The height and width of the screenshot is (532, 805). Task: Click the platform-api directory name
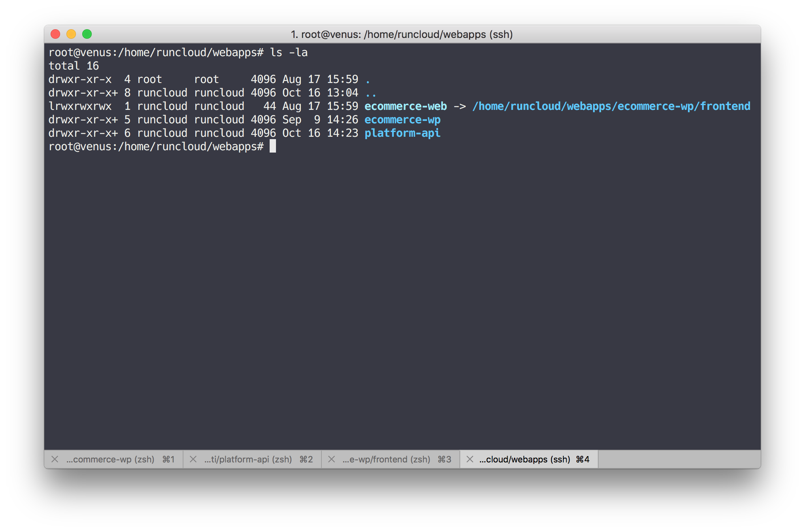pos(402,133)
